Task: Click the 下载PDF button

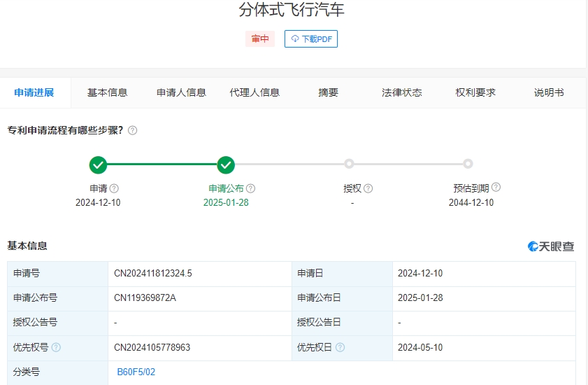Action: [311, 39]
